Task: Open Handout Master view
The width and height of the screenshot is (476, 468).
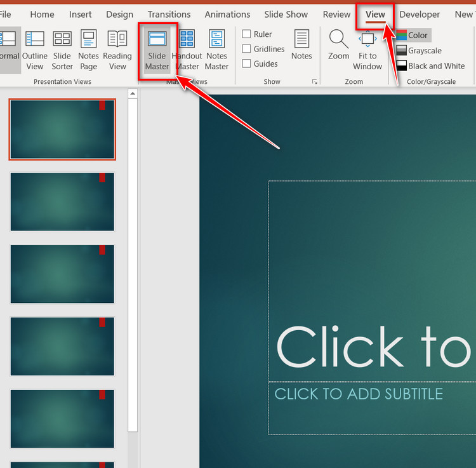Action: click(x=187, y=50)
